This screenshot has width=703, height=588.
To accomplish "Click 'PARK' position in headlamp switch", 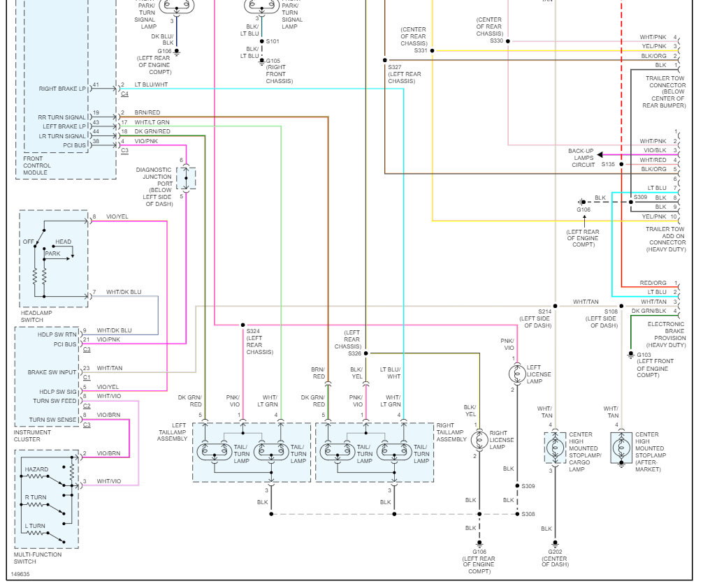I will click(52, 253).
